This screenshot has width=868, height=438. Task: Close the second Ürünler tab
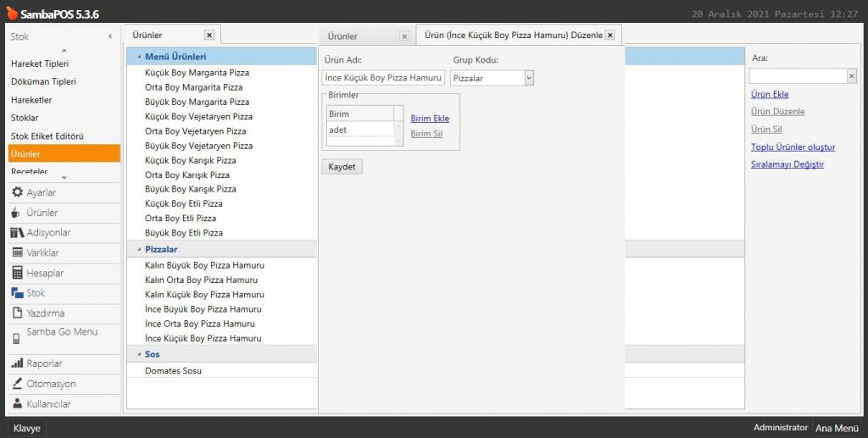(404, 36)
